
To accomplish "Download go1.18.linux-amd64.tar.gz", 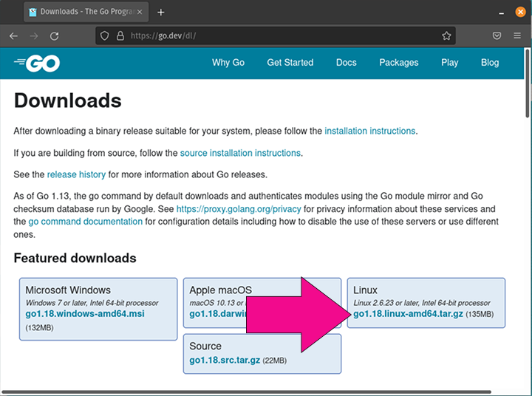I will (408, 313).
